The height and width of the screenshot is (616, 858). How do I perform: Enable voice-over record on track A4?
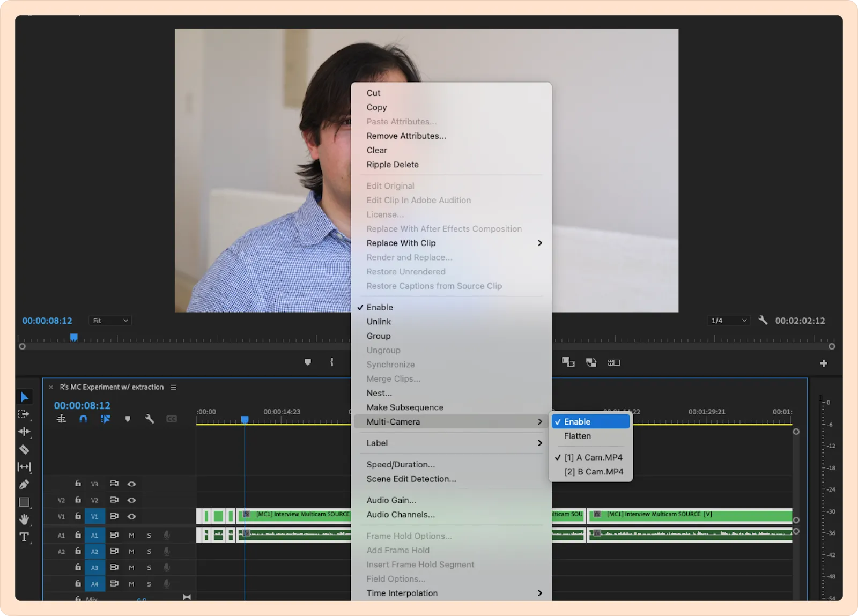point(167,584)
